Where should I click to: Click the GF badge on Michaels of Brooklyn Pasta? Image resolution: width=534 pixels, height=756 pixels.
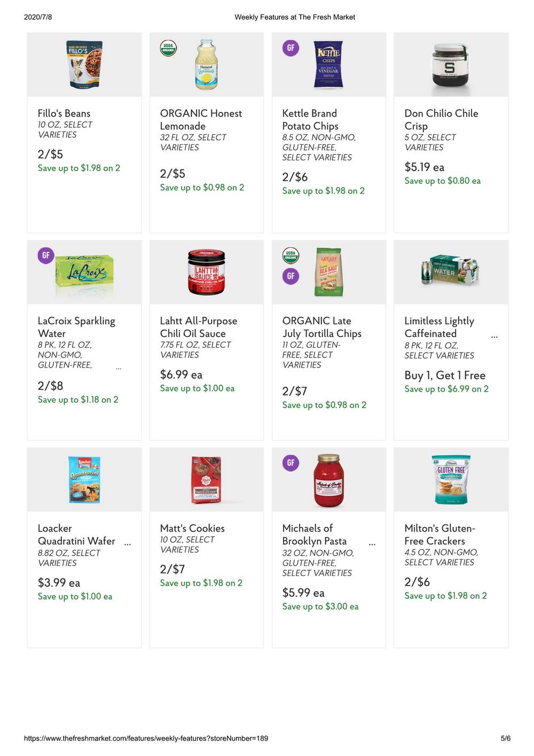(290, 463)
